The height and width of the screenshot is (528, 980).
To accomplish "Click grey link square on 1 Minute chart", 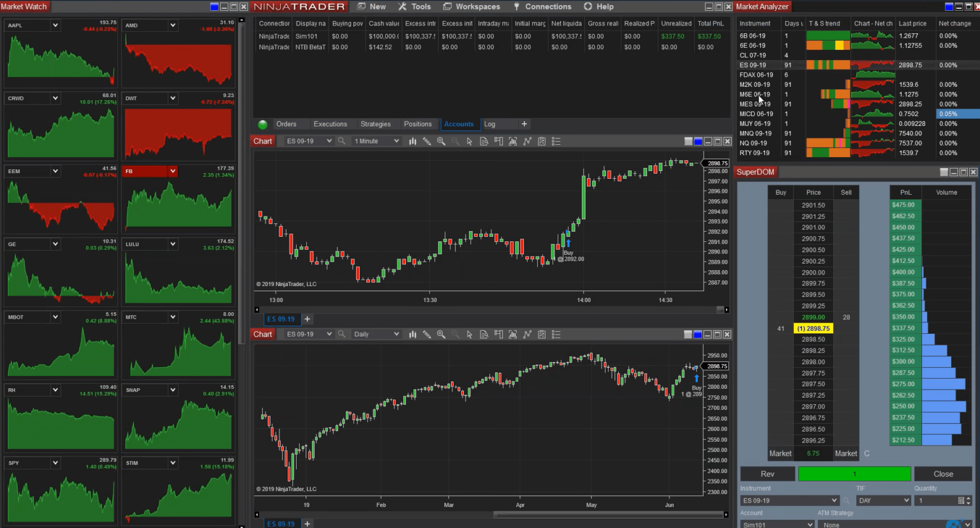I will pyautogui.click(x=688, y=141).
